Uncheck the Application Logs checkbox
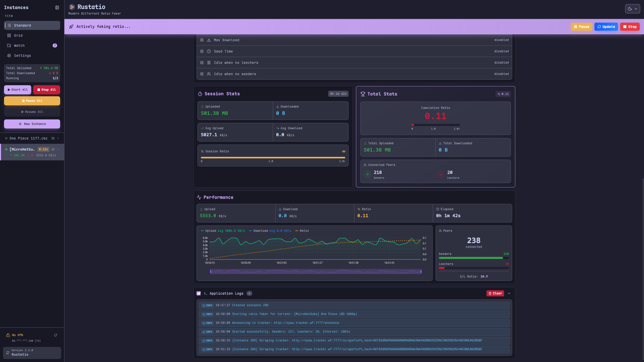The width and height of the screenshot is (644, 362). tap(199, 293)
